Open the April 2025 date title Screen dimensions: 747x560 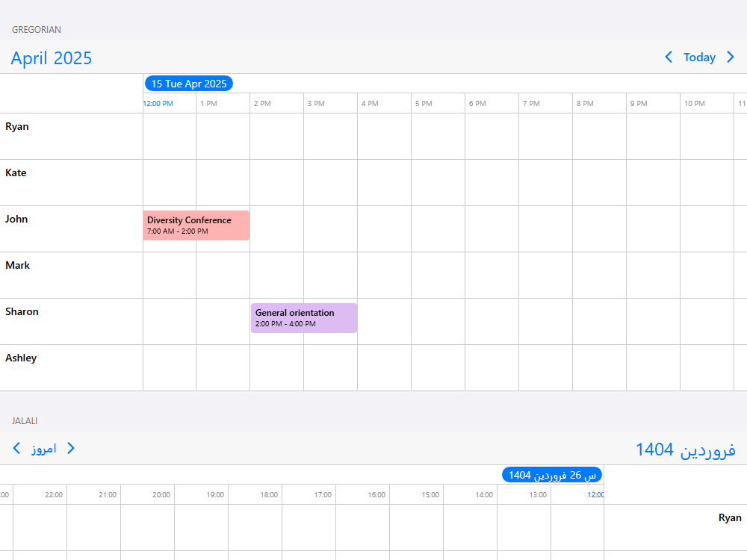pyautogui.click(x=52, y=58)
